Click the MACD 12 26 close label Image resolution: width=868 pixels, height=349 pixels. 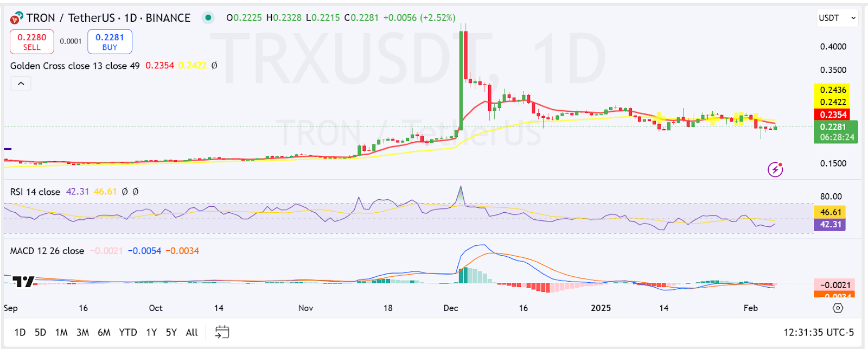click(47, 251)
